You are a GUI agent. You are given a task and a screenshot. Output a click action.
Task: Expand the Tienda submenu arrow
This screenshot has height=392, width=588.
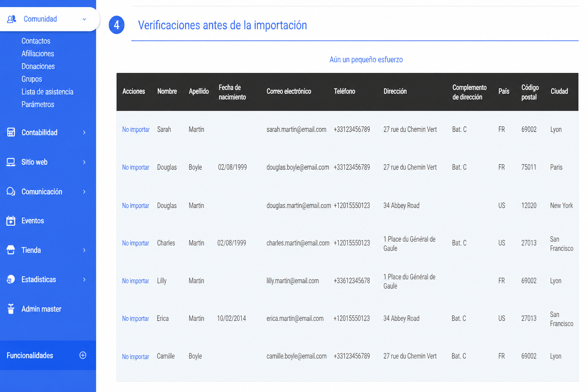(84, 250)
